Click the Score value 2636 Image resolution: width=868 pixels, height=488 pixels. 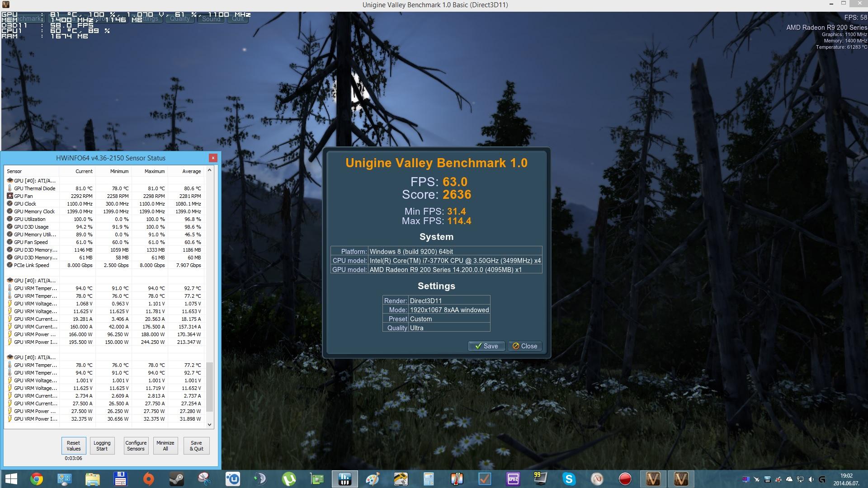coord(457,195)
